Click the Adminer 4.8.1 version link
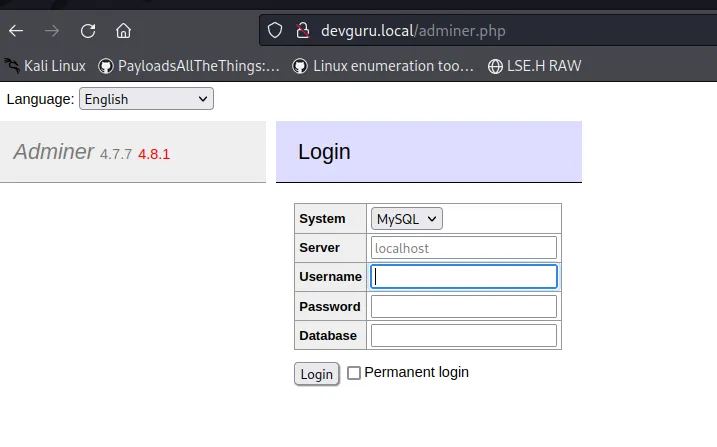The image size is (717, 447). click(154, 154)
